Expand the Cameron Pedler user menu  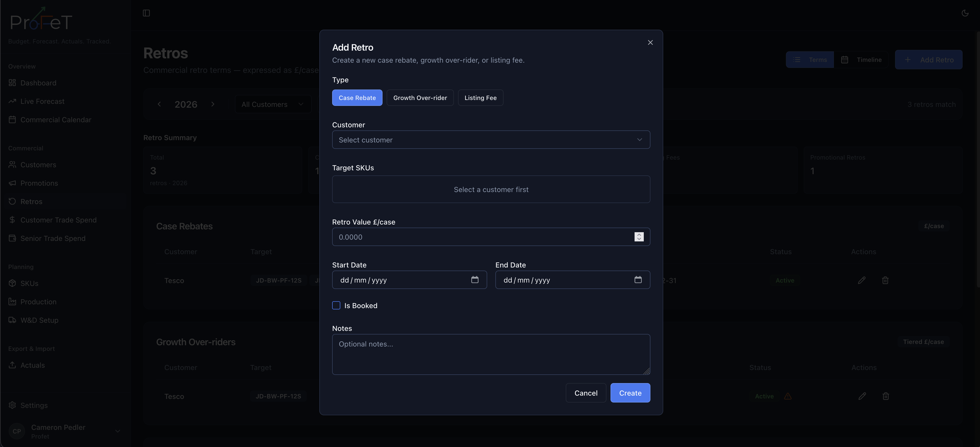117,431
